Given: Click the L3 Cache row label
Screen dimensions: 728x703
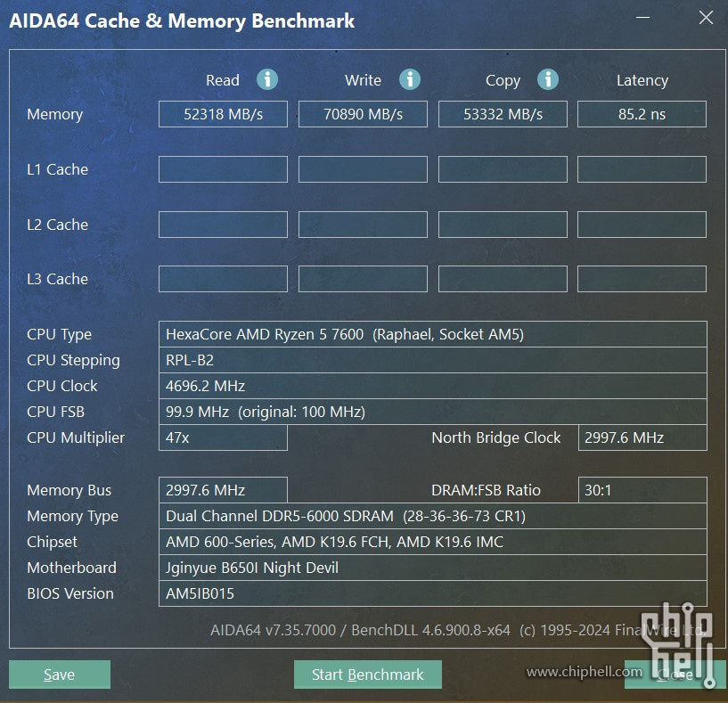Looking at the screenshot, I should (58, 279).
